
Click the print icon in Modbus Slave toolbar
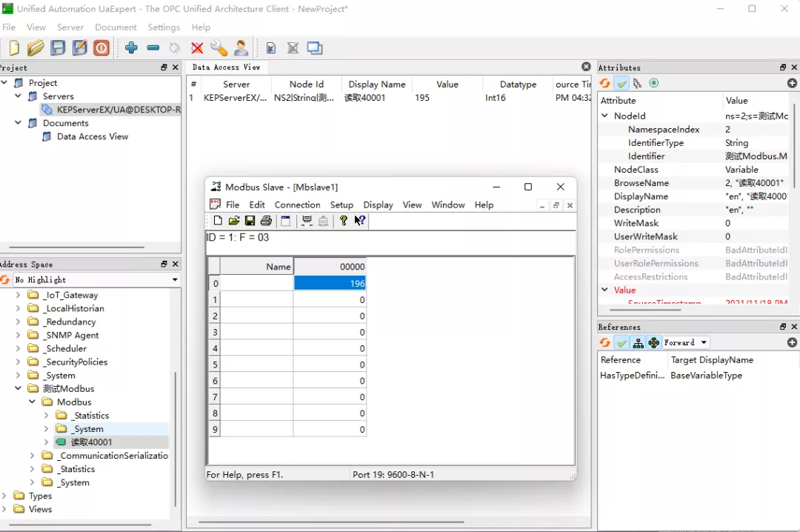pos(266,221)
